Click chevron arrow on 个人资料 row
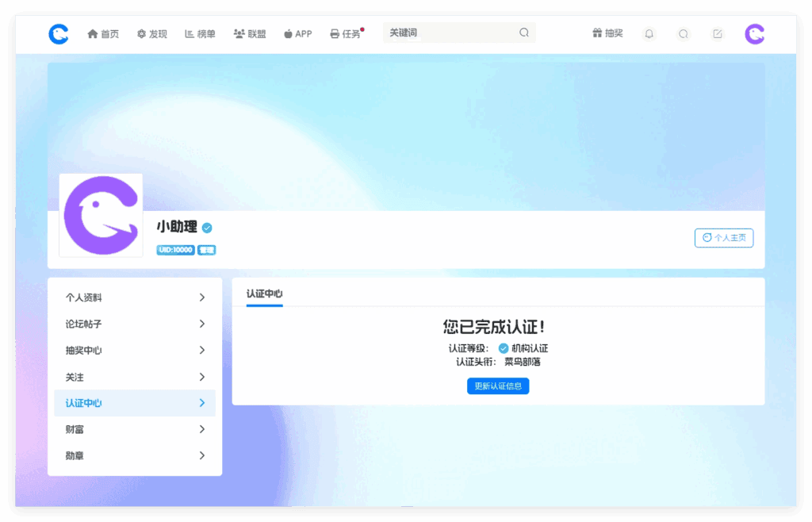This screenshot has width=812, height=522. (x=202, y=297)
